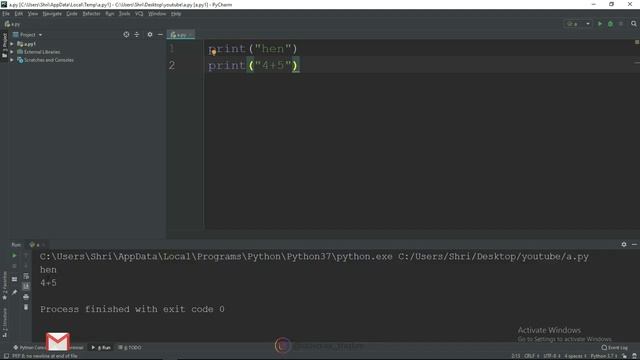Open the Refactor menu
Screen dimensions: 640x360
(x=91, y=14)
